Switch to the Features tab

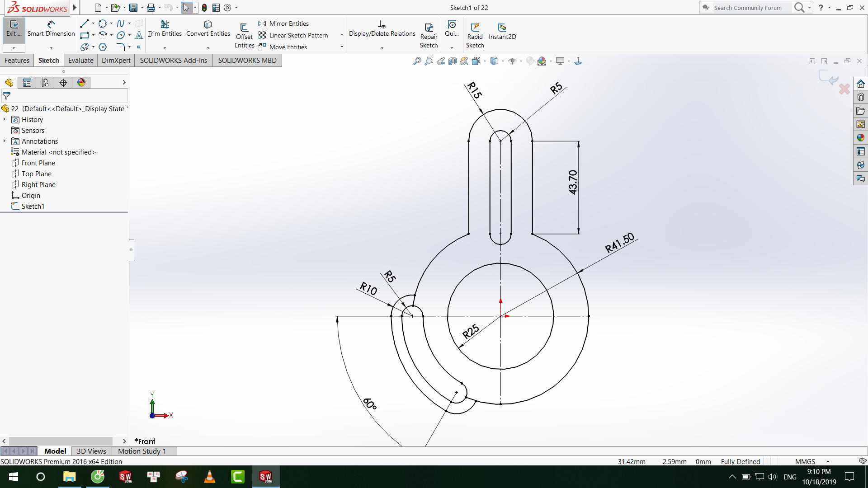coord(17,60)
